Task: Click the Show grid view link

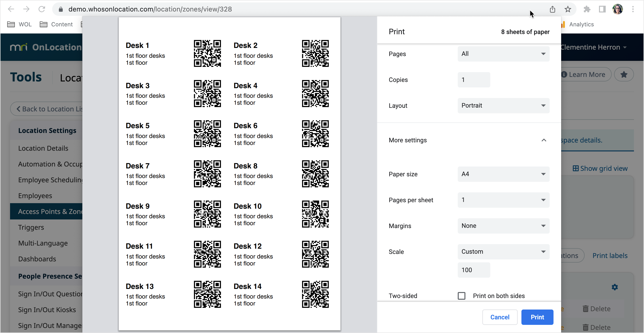Action: (600, 168)
